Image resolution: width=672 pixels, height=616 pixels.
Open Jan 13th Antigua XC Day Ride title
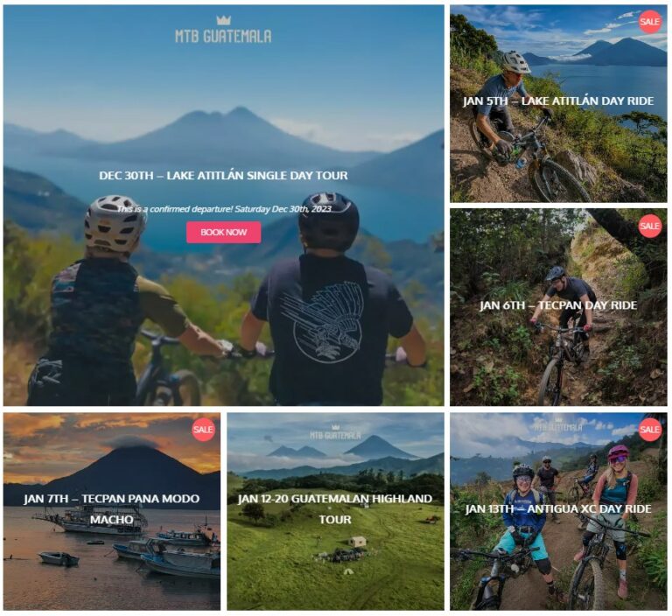click(558, 509)
